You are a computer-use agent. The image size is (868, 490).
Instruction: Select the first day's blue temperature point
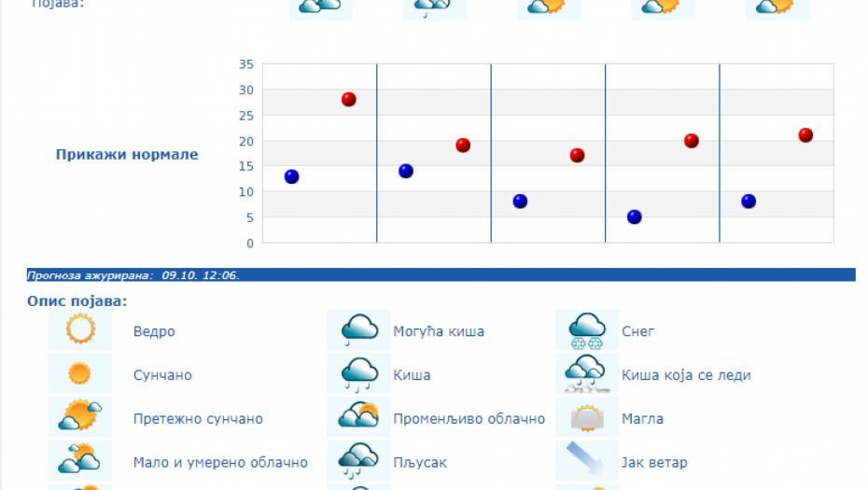(x=291, y=176)
